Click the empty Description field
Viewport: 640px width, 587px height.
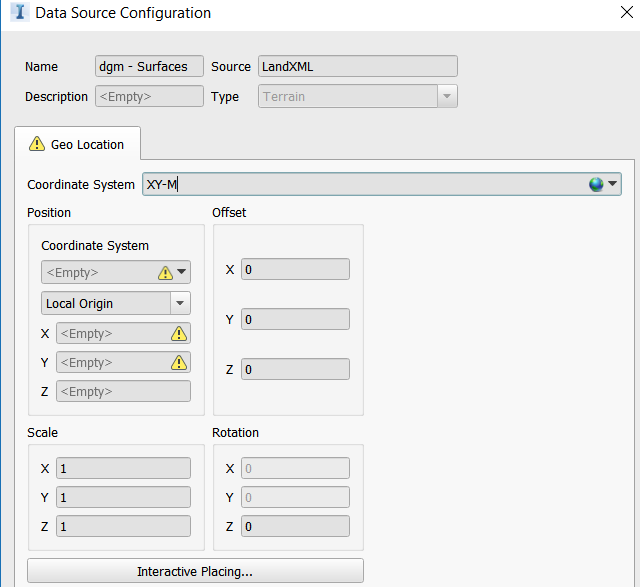(149, 96)
